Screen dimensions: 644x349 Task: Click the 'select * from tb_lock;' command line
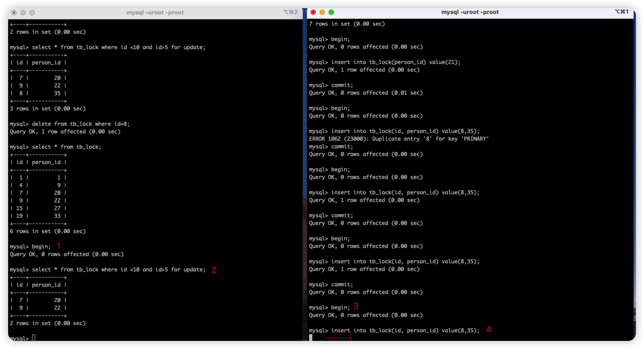click(x=55, y=147)
